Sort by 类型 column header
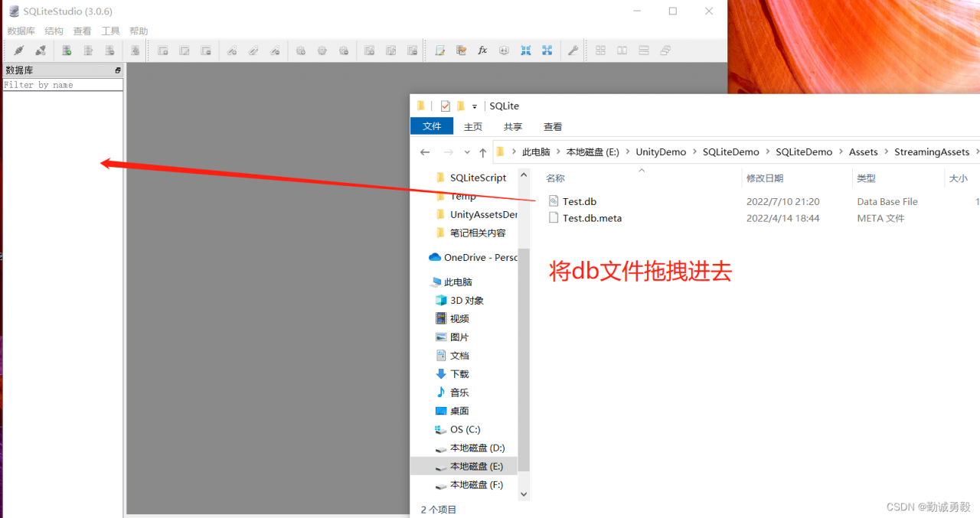 pyautogui.click(x=866, y=178)
